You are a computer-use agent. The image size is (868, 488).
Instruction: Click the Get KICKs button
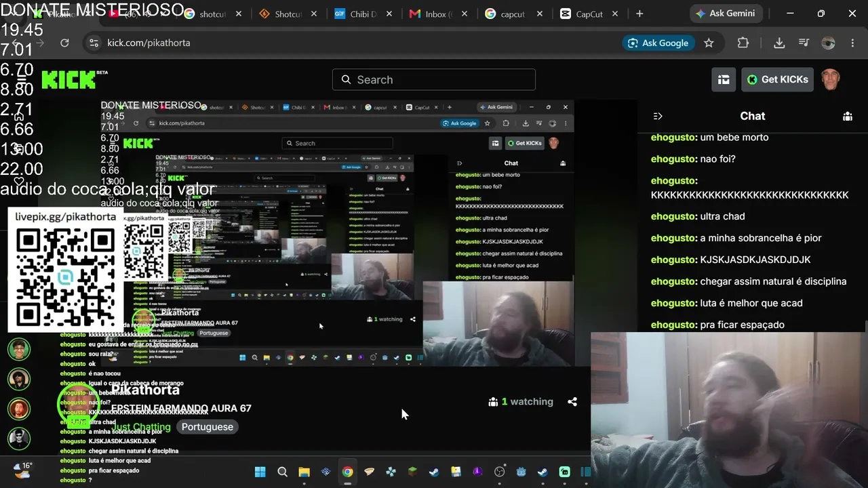coord(777,79)
